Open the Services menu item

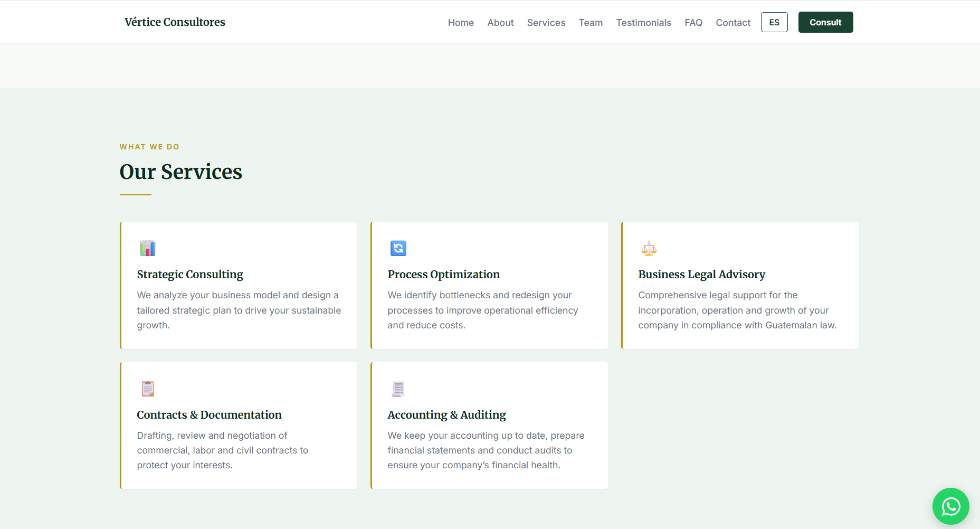pos(546,22)
